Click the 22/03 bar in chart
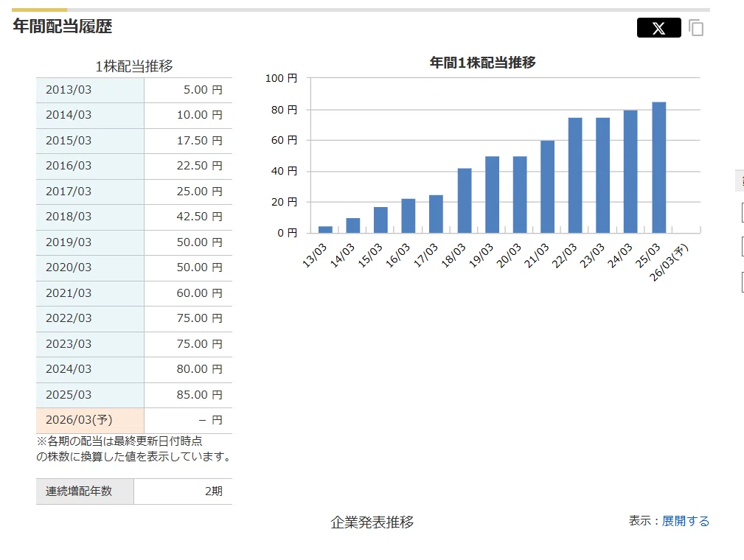 (575, 175)
